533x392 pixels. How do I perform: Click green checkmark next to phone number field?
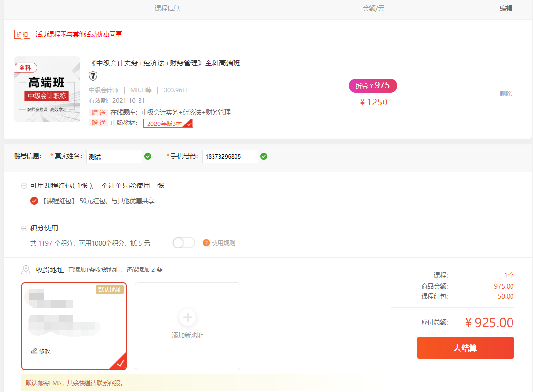[264, 156]
